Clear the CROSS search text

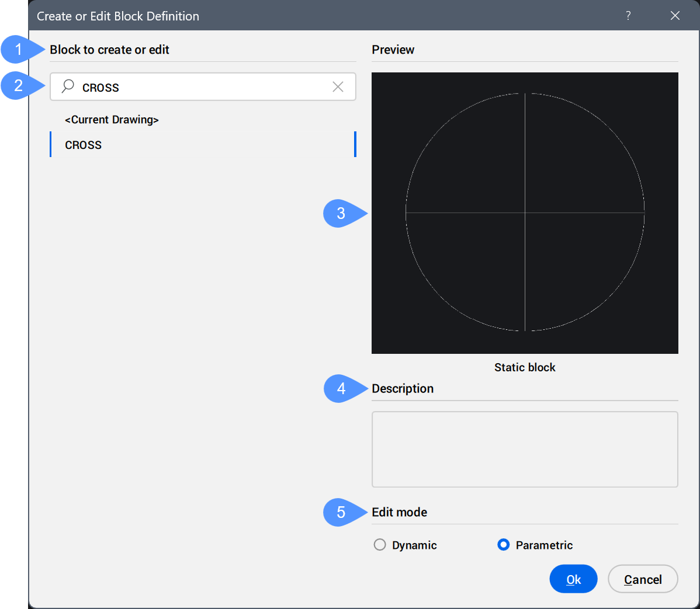(x=338, y=87)
